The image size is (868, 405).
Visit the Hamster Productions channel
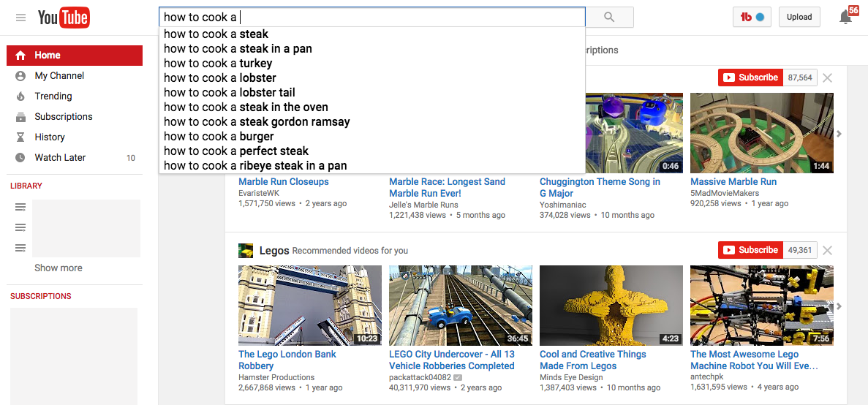pos(276,377)
